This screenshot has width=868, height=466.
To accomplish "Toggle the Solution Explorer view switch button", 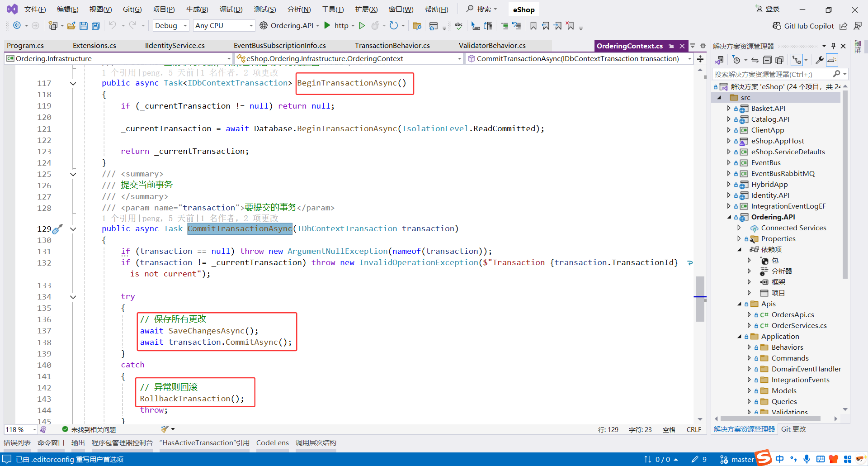I will (x=719, y=60).
